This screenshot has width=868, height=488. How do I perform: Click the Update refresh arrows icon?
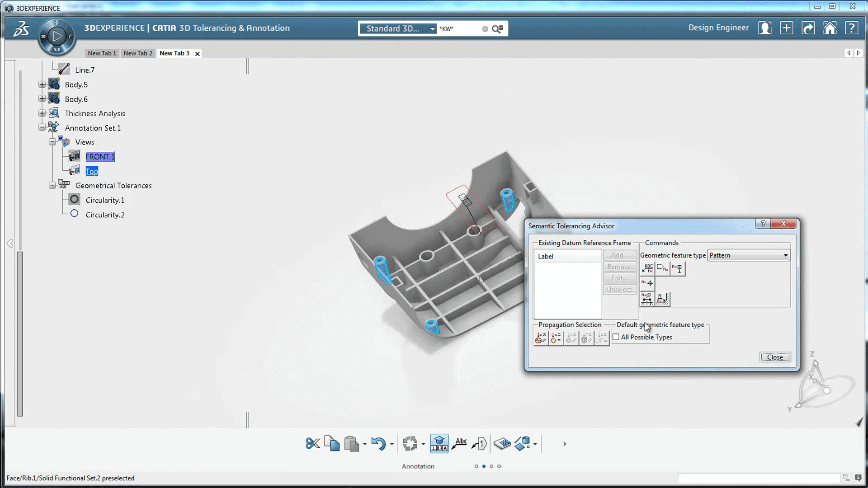[x=410, y=443]
